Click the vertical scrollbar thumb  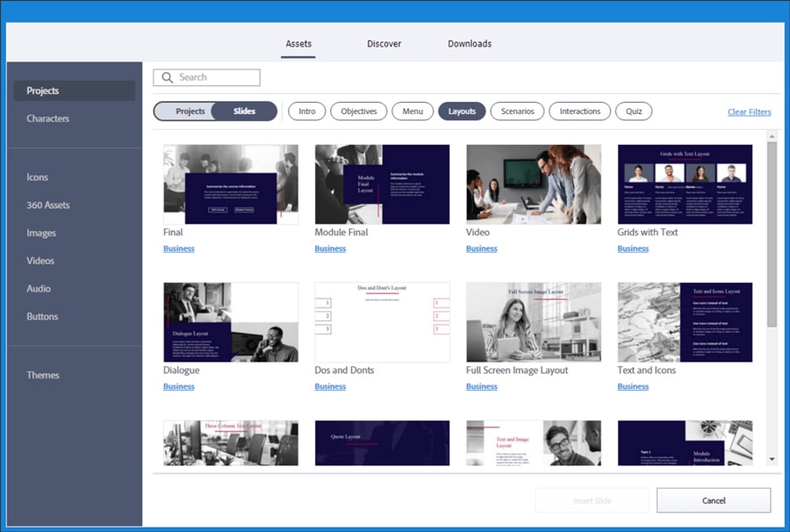(x=772, y=234)
